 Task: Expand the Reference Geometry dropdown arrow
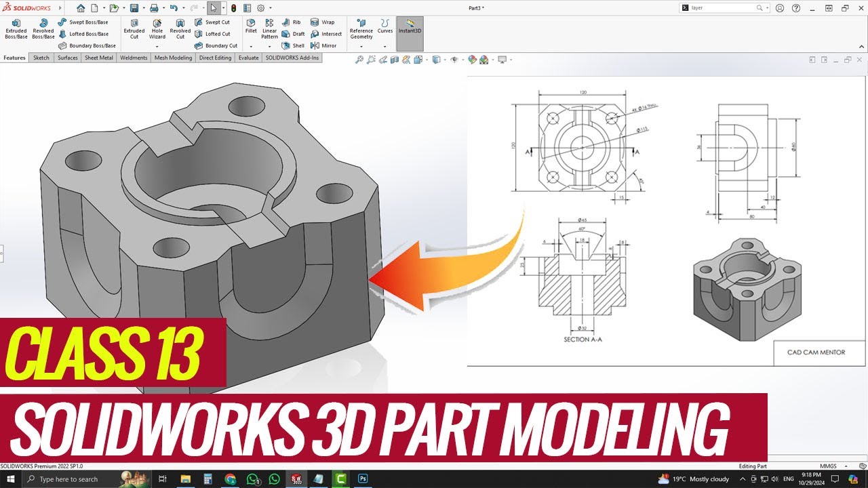[361, 46]
